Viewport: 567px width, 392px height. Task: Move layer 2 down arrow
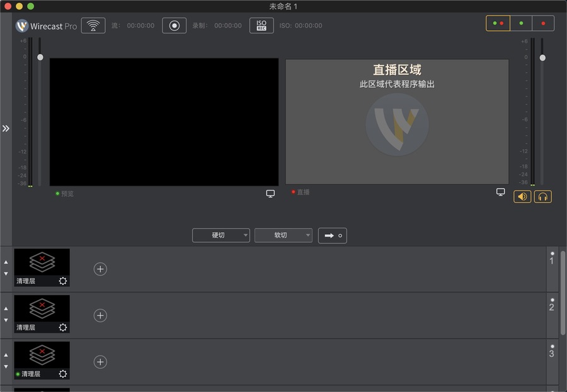click(x=6, y=320)
